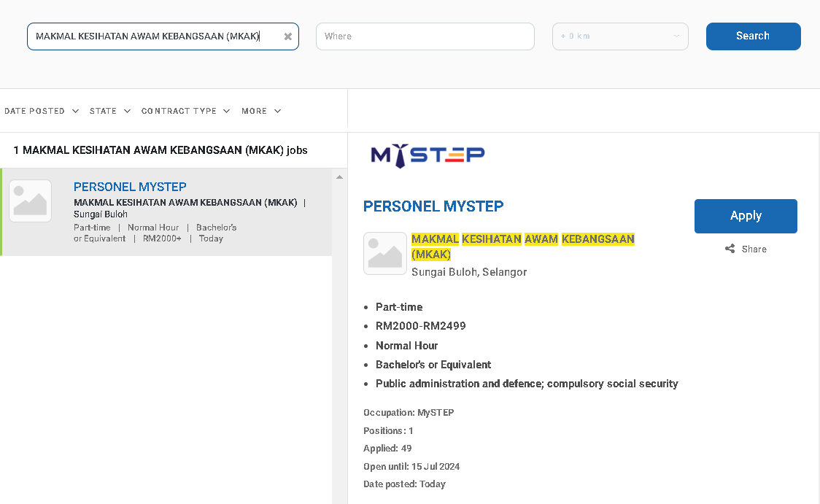
Task: Open the distance km selector
Action: 619,36
